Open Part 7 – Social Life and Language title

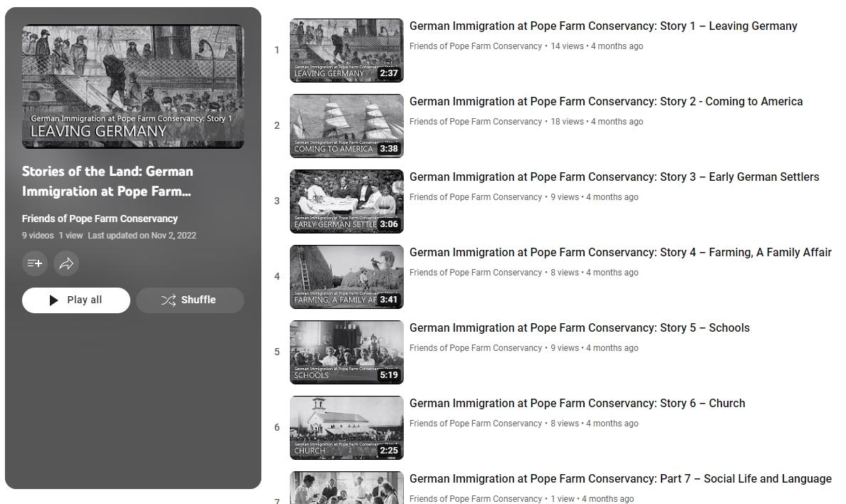pos(620,479)
